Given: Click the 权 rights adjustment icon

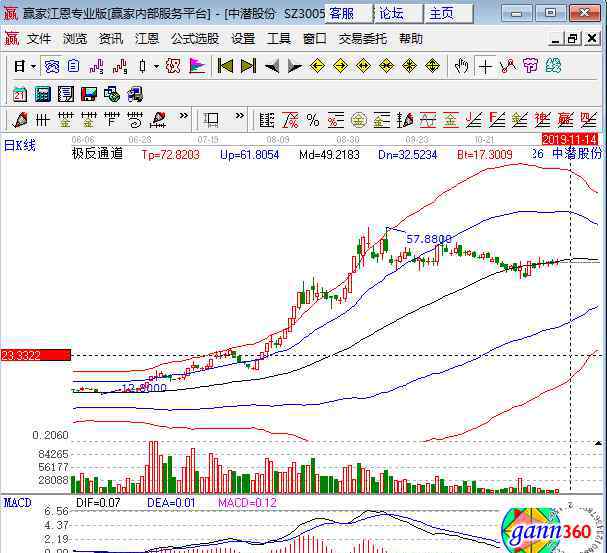Looking at the screenshot, I should pos(173,66).
